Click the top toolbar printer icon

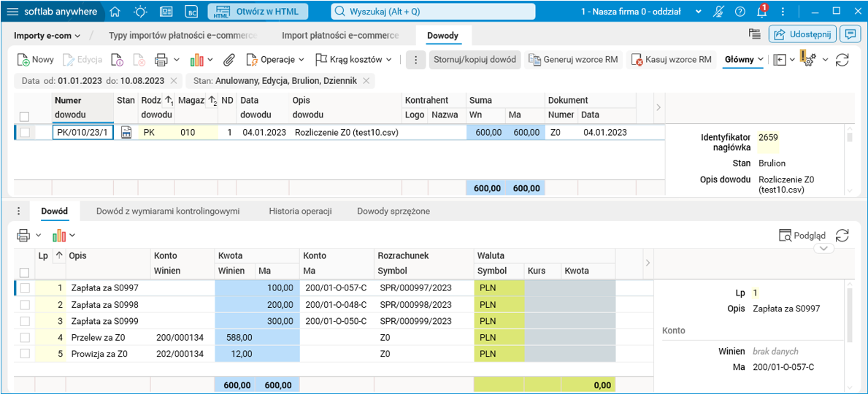[x=161, y=59]
